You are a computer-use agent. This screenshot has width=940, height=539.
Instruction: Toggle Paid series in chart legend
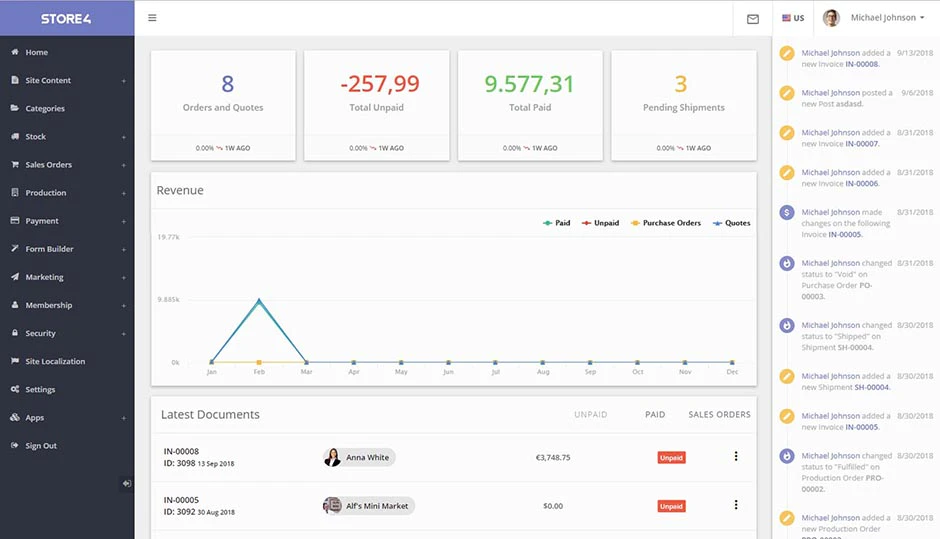click(556, 223)
